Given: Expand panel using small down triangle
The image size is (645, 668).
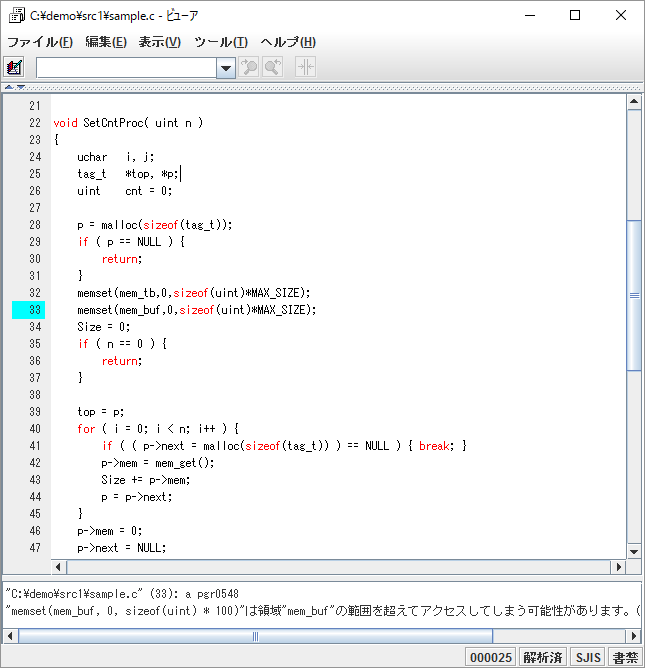Looking at the screenshot, I should [x=20, y=87].
